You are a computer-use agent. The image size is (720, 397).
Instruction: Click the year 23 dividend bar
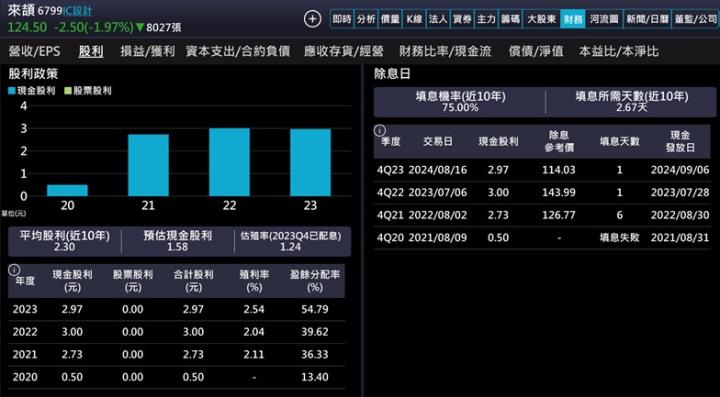[310, 162]
